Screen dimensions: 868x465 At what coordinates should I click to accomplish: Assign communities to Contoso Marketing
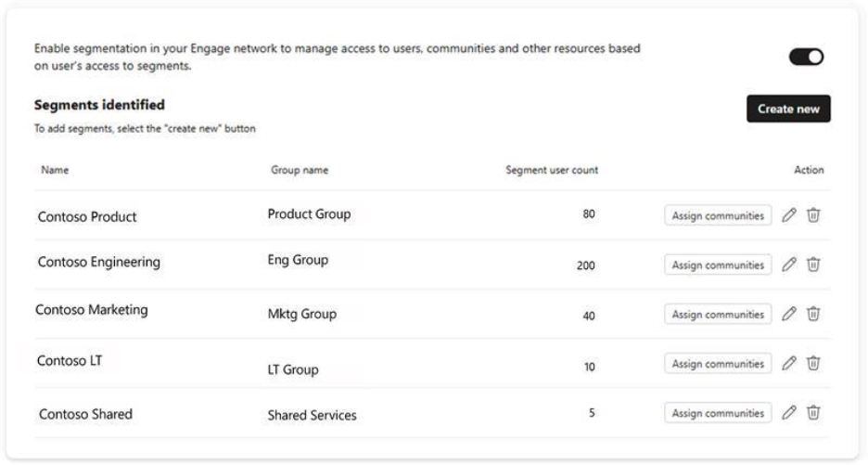pyautogui.click(x=718, y=314)
